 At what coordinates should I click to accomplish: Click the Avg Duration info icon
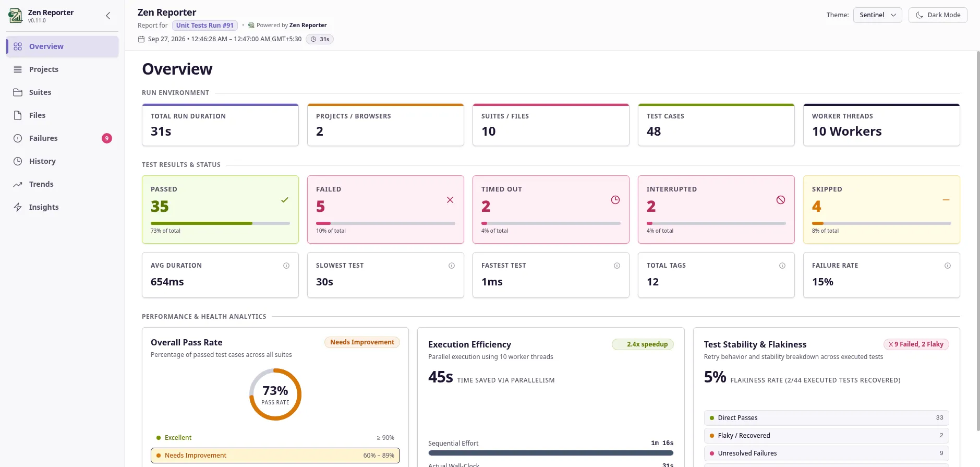click(286, 266)
